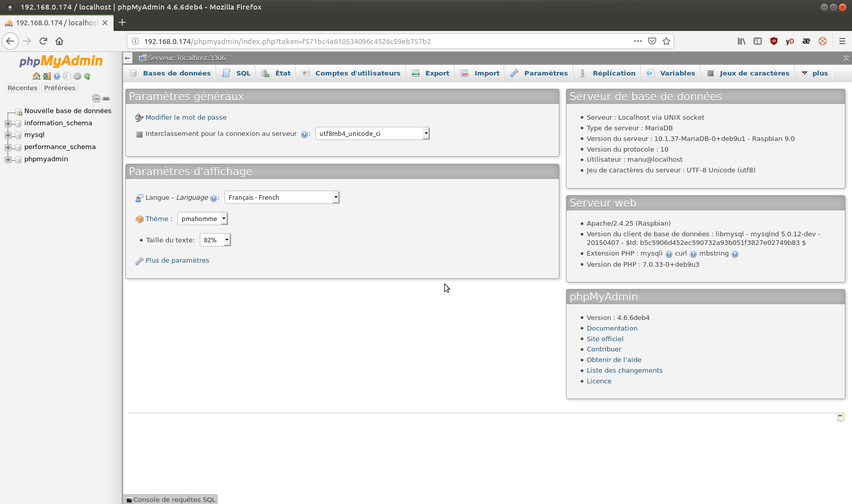852x504 pixels.
Task: Toggle the left navigation panel arrow
Action: click(128, 58)
